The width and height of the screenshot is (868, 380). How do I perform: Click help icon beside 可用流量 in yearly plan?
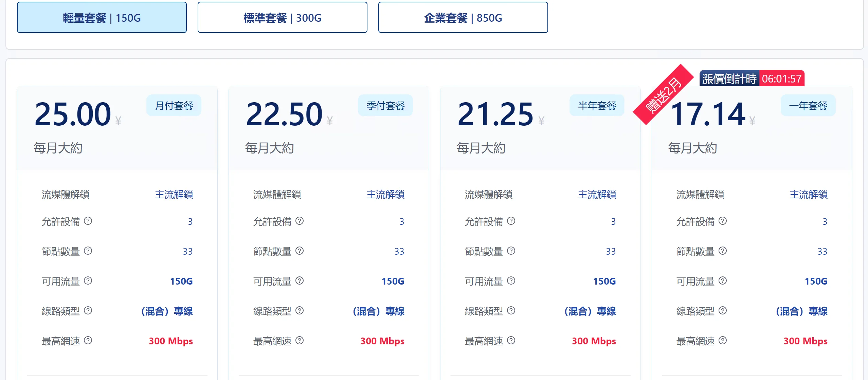(723, 281)
